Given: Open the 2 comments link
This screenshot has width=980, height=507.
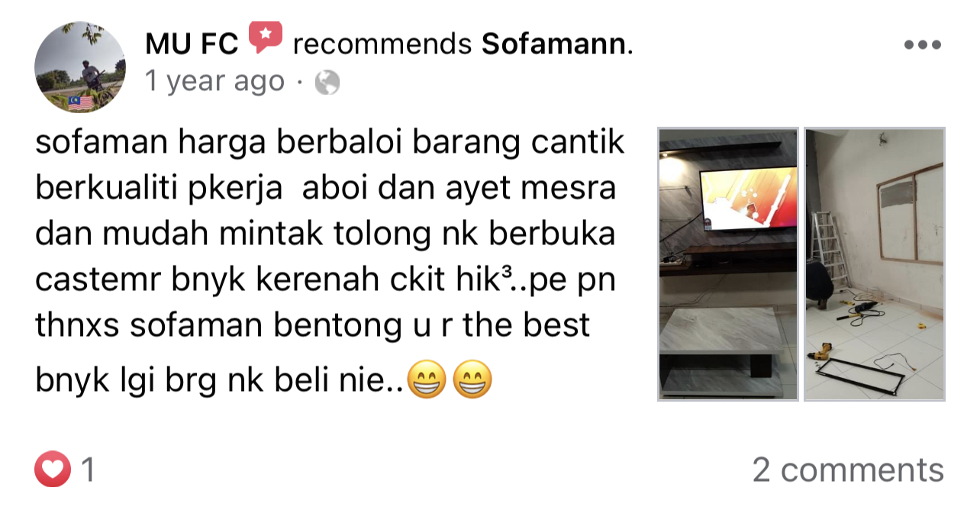Looking at the screenshot, I should 848,470.
